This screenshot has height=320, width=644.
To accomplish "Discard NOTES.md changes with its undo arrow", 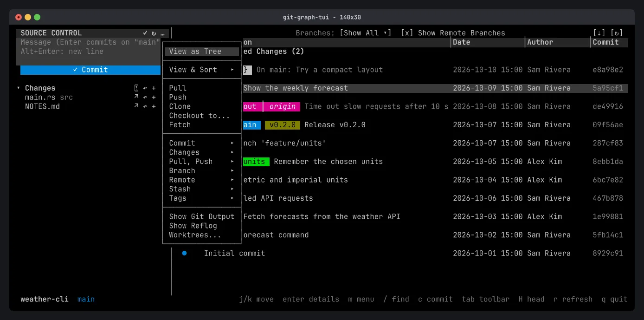I will click(145, 106).
